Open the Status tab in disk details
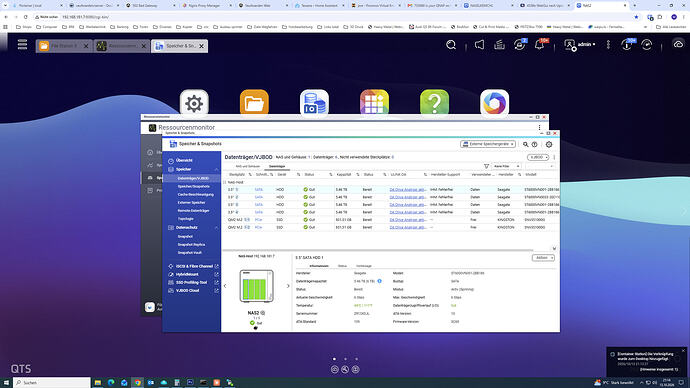 pyautogui.click(x=342, y=266)
